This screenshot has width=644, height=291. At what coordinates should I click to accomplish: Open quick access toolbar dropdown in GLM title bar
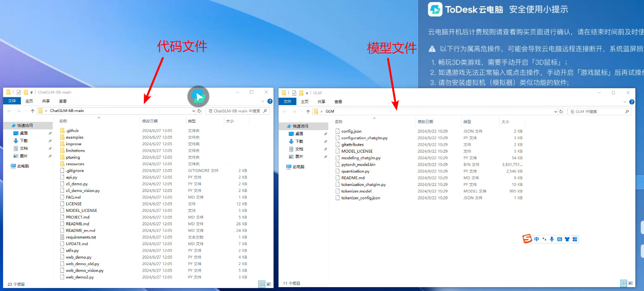(x=307, y=93)
